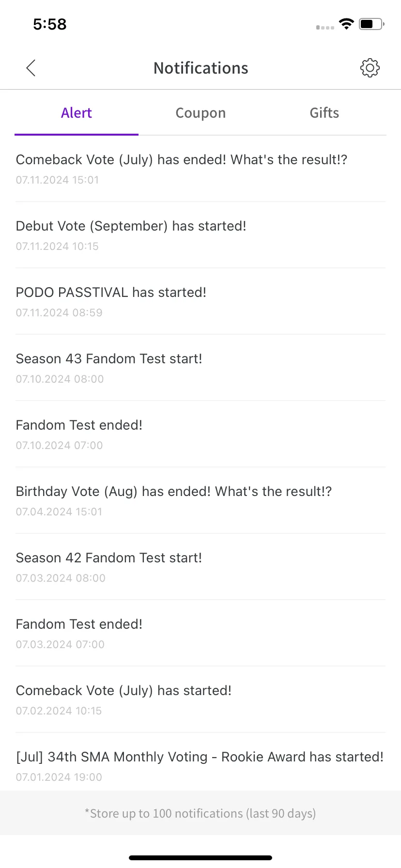Image resolution: width=401 pixels, height=868 pixels.
Task: Open Season 43 Fandom Test start alert
Action: [x=109, y=367]
